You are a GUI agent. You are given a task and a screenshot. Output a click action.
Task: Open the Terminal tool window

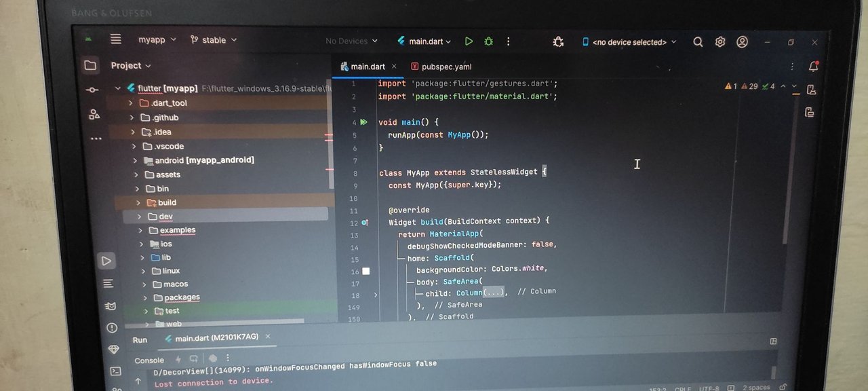pos(116,371)
